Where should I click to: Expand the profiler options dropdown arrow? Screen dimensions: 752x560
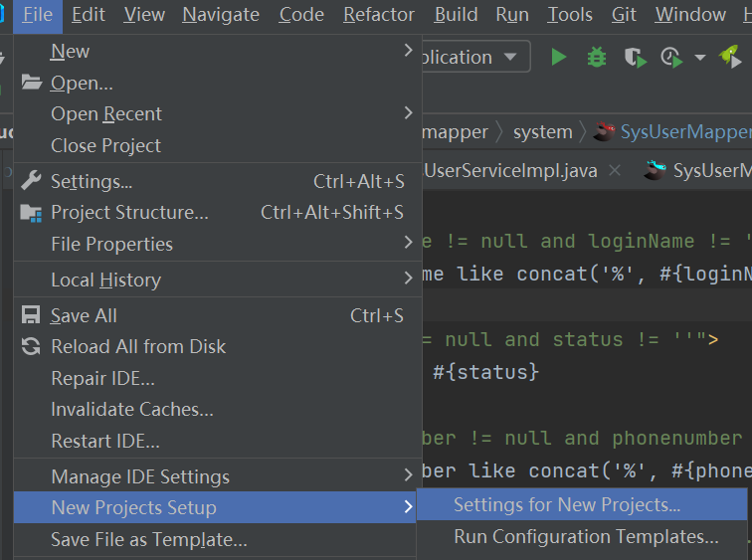coord(699,57)
